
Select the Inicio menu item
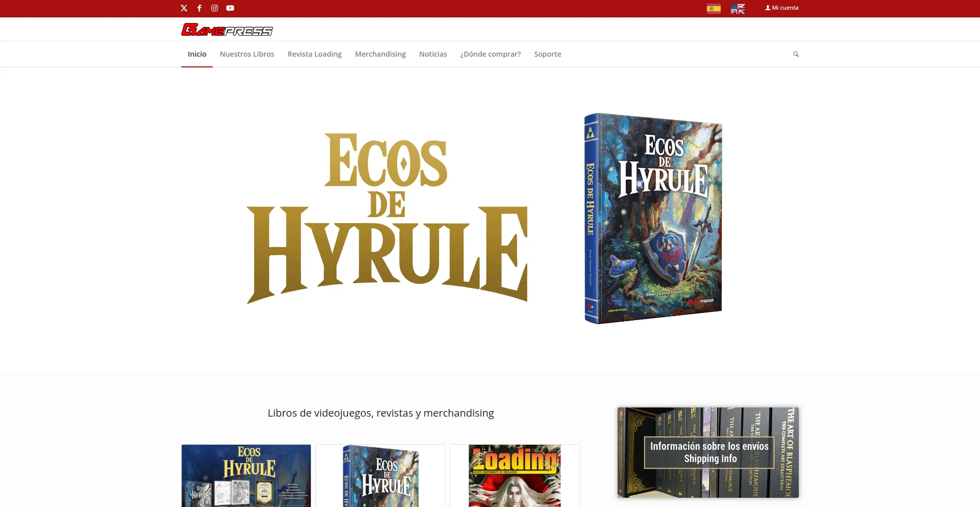(197, 54)
